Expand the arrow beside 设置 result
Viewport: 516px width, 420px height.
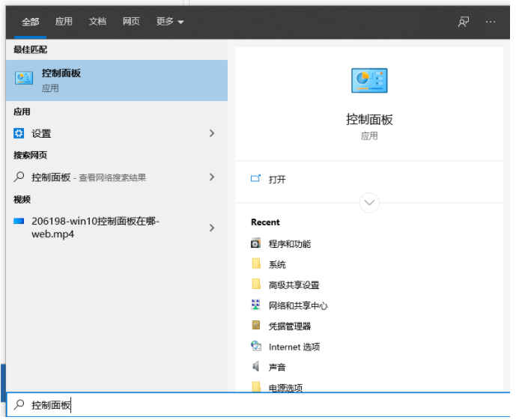pos(212,133)
